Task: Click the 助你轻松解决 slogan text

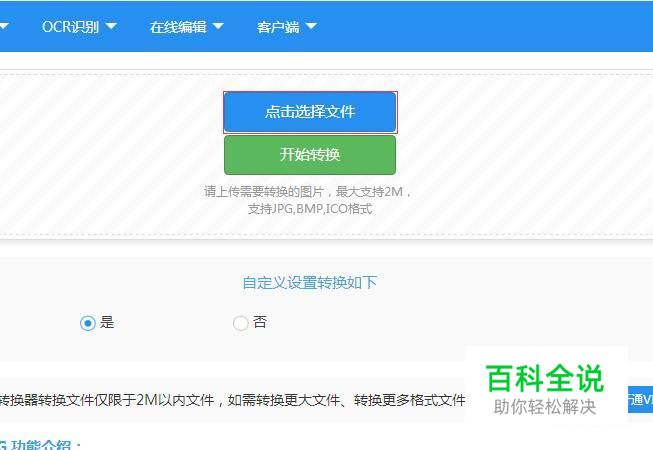Action: (x=545, y=407)
